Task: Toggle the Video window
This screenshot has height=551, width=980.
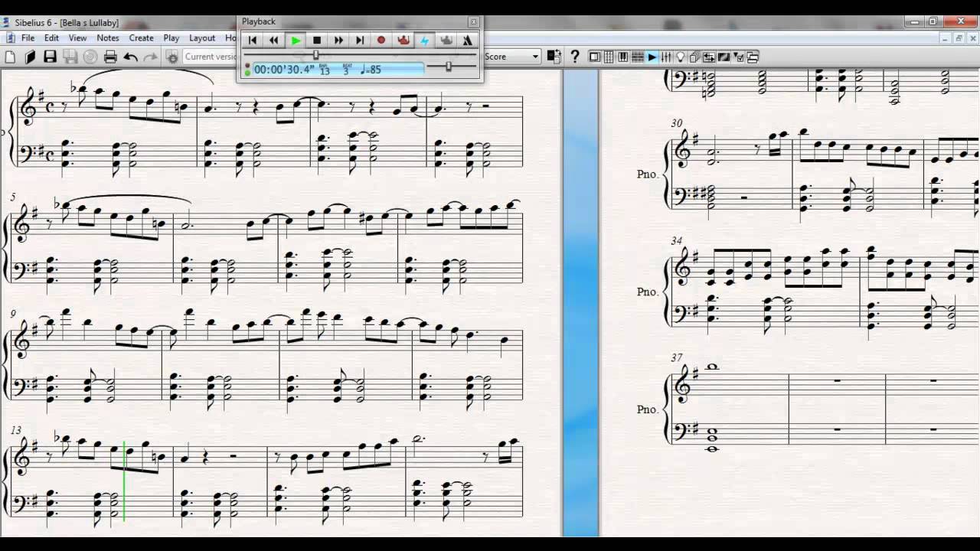Action: tap(724, 57)
